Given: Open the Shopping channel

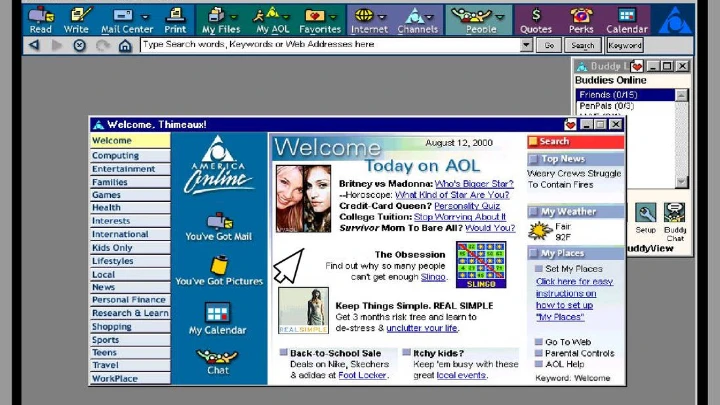Looking at the screenshot, I should (x=130, y=326).
